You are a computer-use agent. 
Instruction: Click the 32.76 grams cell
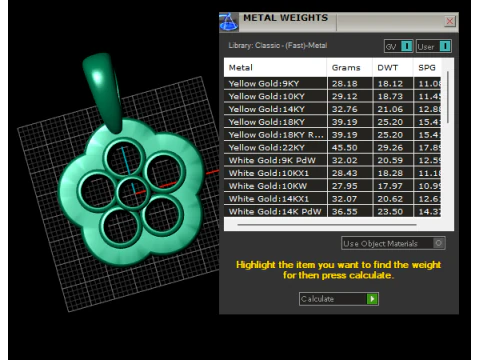pyautogui.click(x=350, y=109)
